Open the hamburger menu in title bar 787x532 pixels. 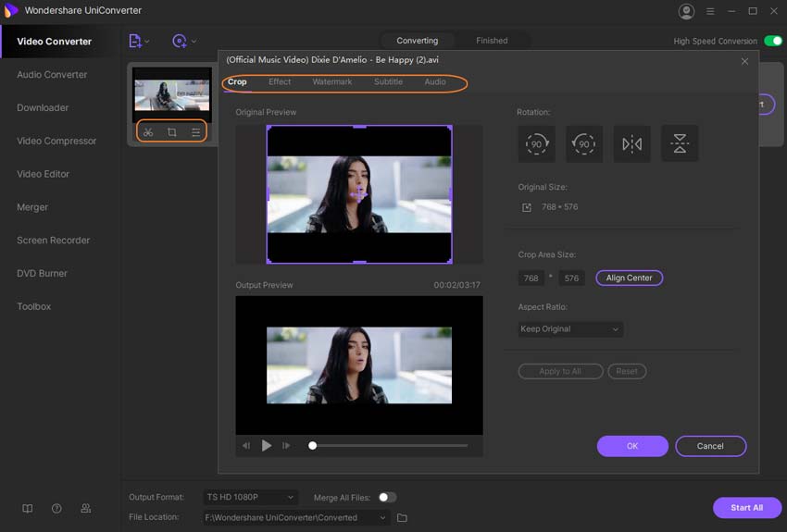(x=710, y=11)
